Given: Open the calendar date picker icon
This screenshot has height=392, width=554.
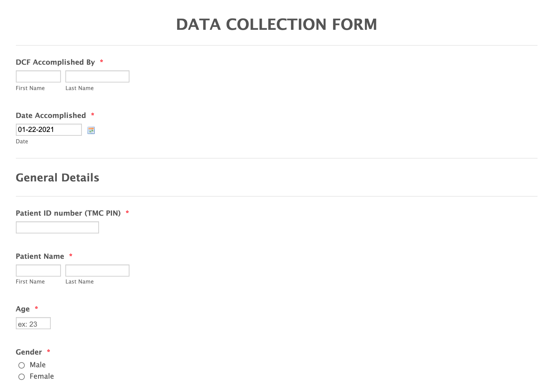Looking at the screenshot, I should click(91, 130).
